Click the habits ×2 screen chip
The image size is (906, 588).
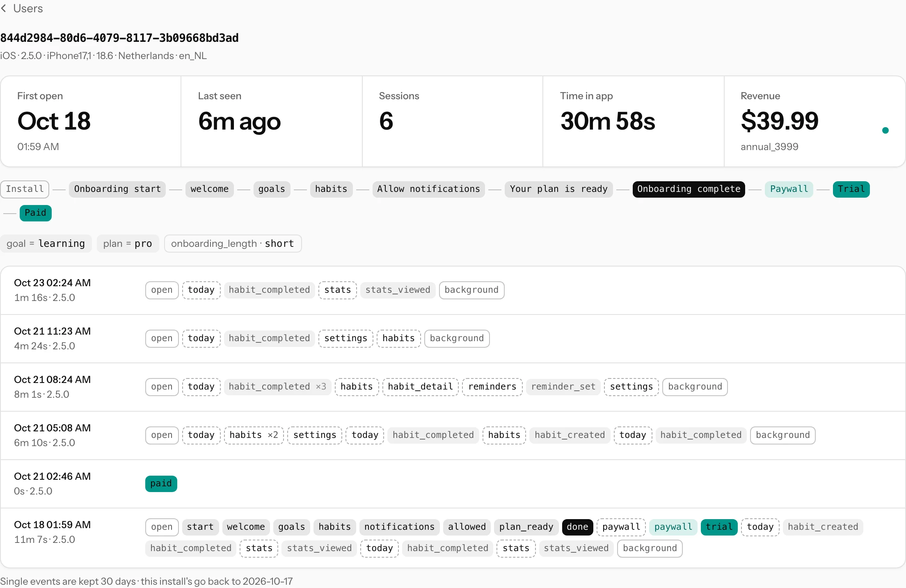[254, 435]
